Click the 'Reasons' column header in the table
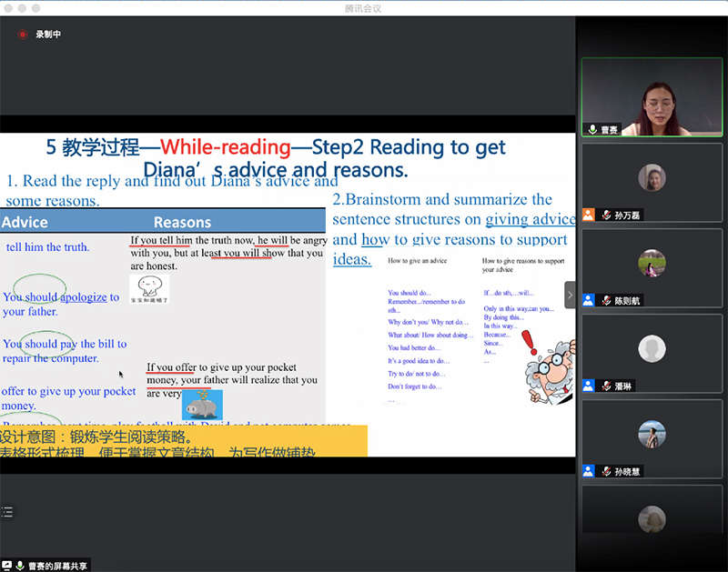 [182, 222]
